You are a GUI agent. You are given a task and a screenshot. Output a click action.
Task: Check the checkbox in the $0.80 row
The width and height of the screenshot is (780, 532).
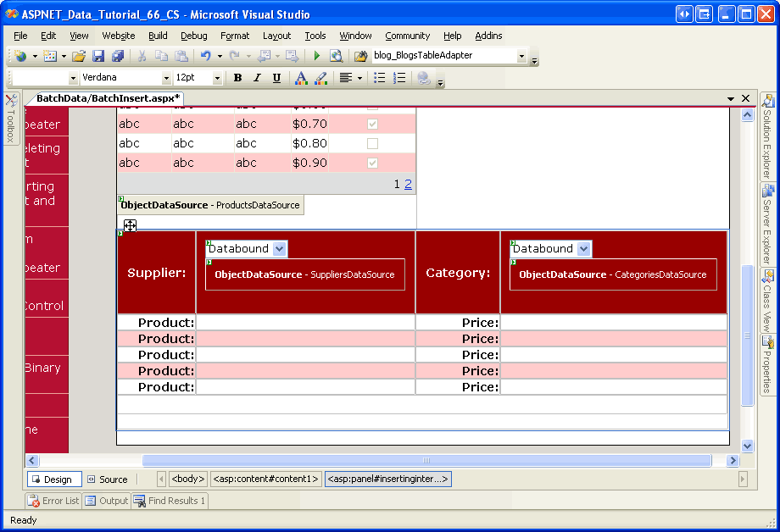pos(372,143)
